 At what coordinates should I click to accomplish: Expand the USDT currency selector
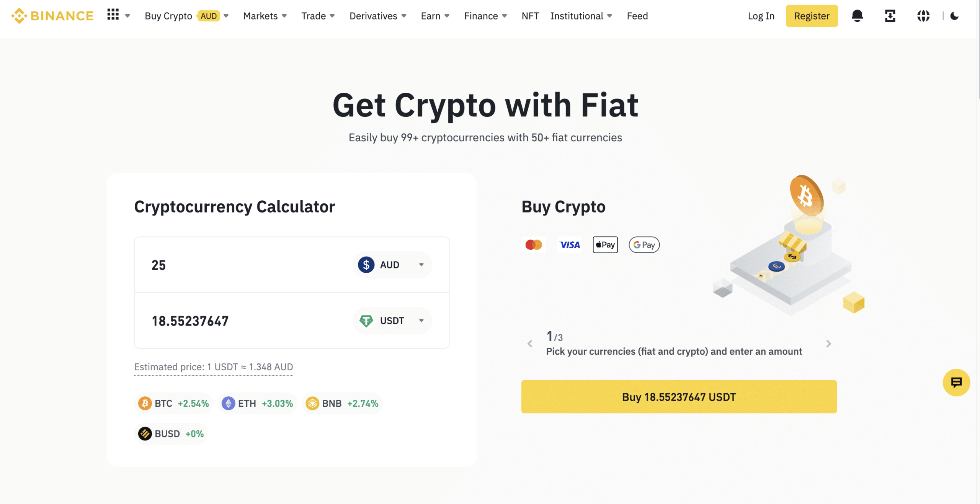click(421, 319)
